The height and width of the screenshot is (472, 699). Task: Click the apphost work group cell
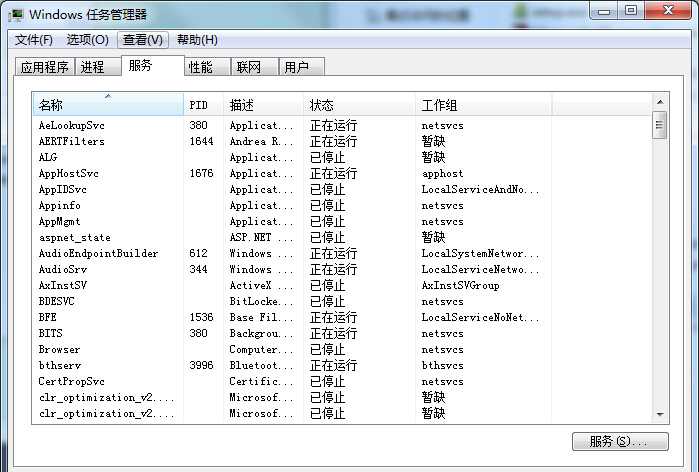tap(443, 174)
